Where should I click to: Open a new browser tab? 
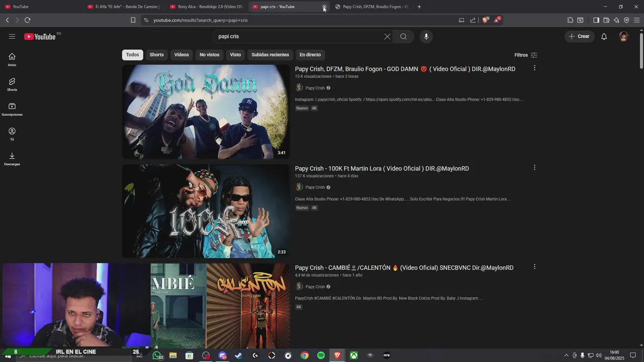(419, 7)
